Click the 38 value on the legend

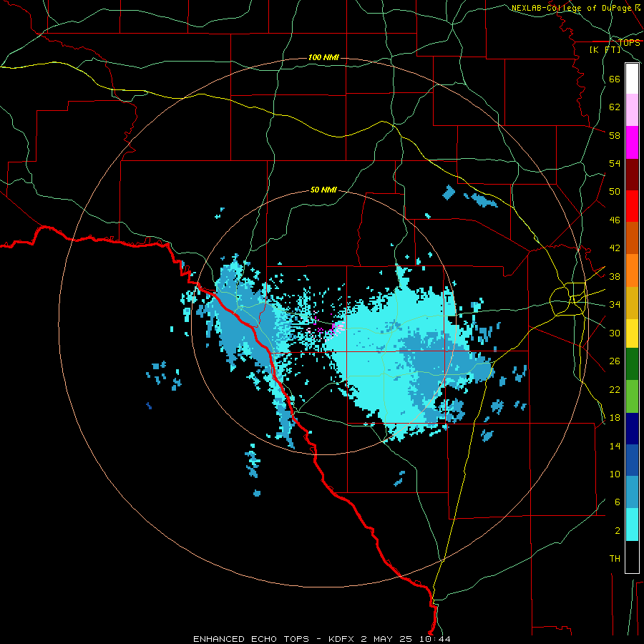pos(615,276)
